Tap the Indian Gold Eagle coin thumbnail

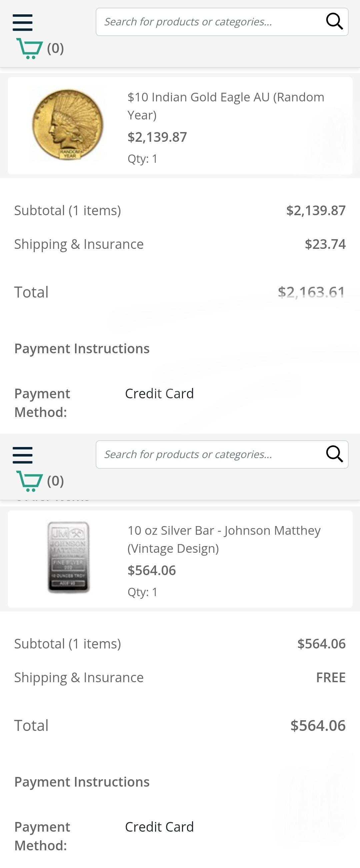pyautogui.click(x=68, y=125)
